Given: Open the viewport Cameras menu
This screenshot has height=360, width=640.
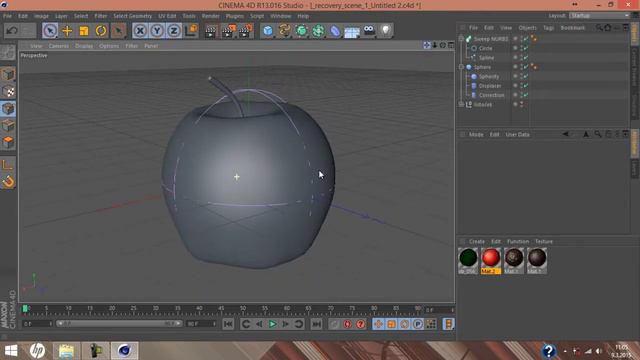Looking at the screenshot, I should click(59, 46).
